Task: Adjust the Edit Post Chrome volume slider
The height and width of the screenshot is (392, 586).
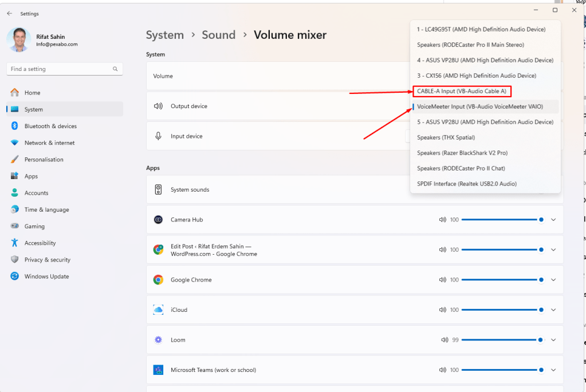Action: [x=502, y=250]
